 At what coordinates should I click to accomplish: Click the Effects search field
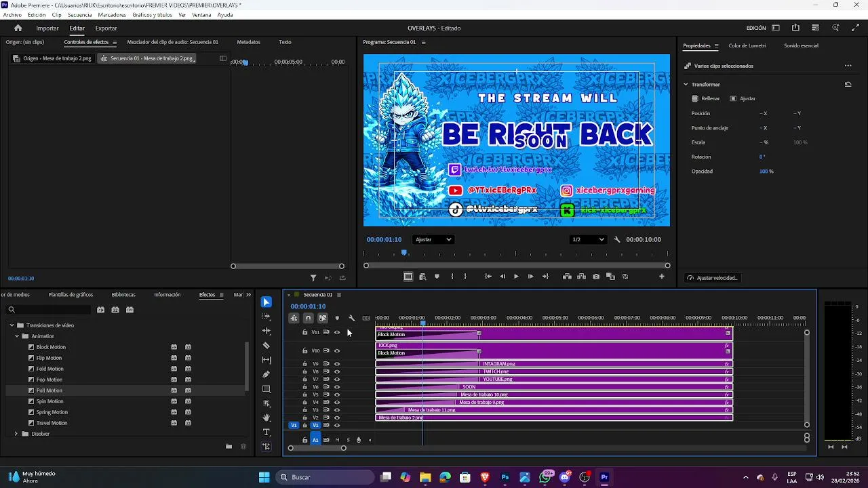48,310
